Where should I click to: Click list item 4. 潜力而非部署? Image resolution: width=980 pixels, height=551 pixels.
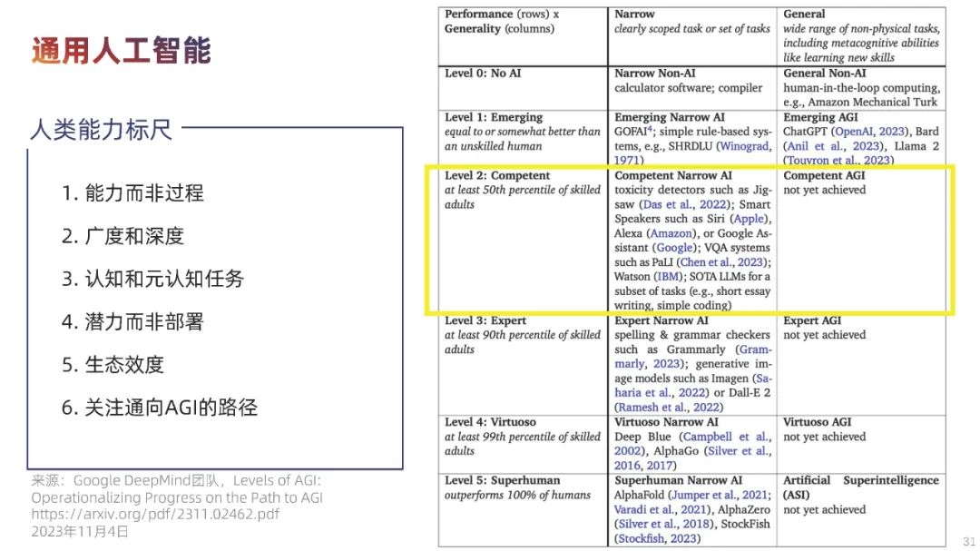(x=132, y=321)
